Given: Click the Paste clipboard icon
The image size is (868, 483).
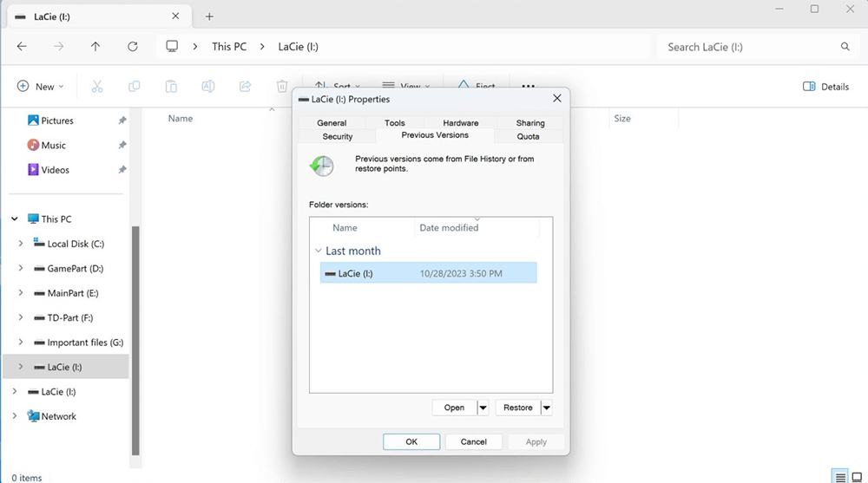Looking at the screenshot, I should pos(172,87).
